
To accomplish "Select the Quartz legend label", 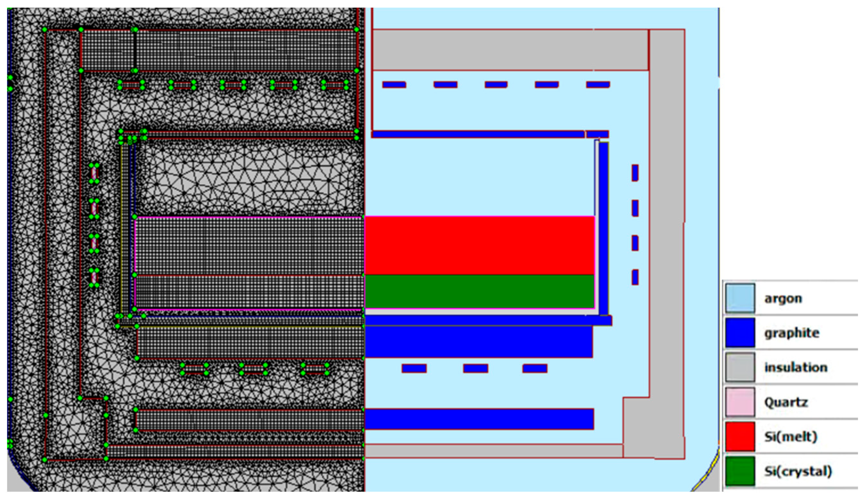I will click(786, 402).
